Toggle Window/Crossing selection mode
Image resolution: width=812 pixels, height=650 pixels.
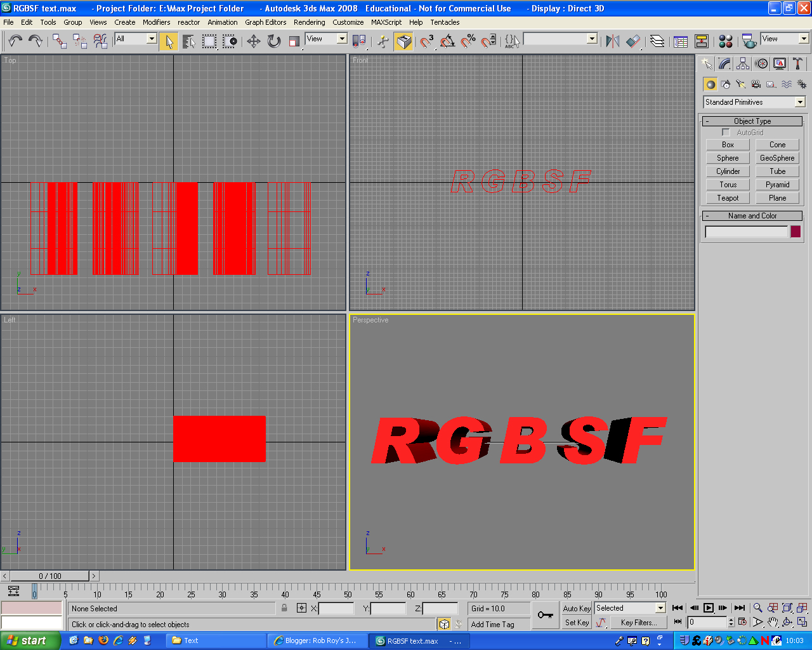point(230,41)
